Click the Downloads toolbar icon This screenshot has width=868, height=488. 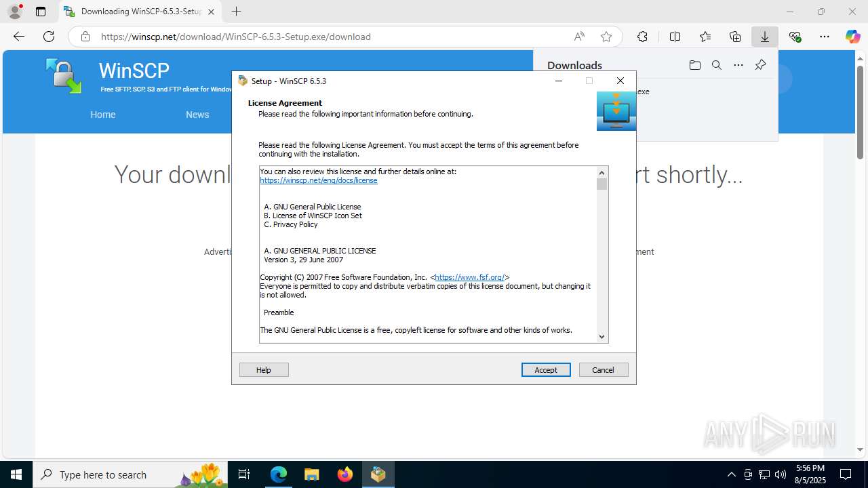pos(765,37)
